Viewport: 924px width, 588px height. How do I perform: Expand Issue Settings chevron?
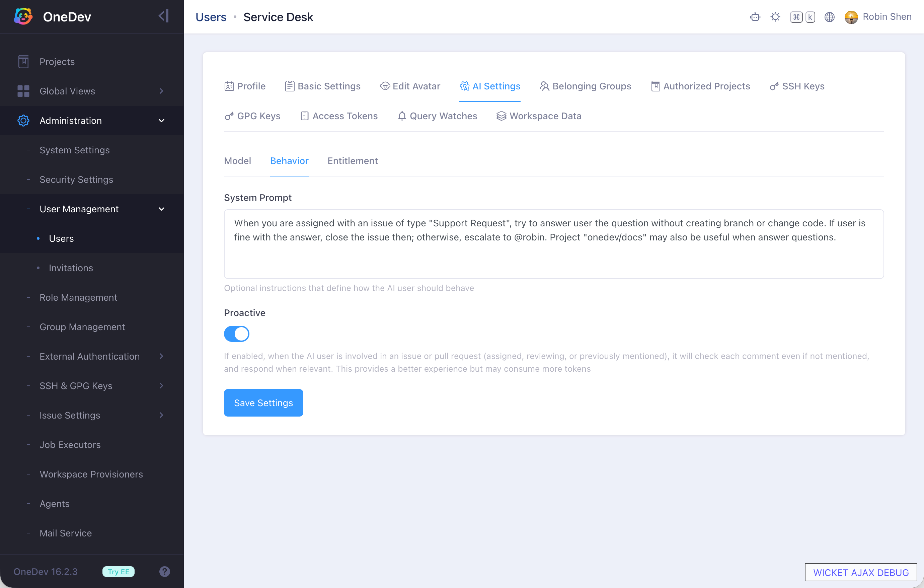(x=162, y=415)
